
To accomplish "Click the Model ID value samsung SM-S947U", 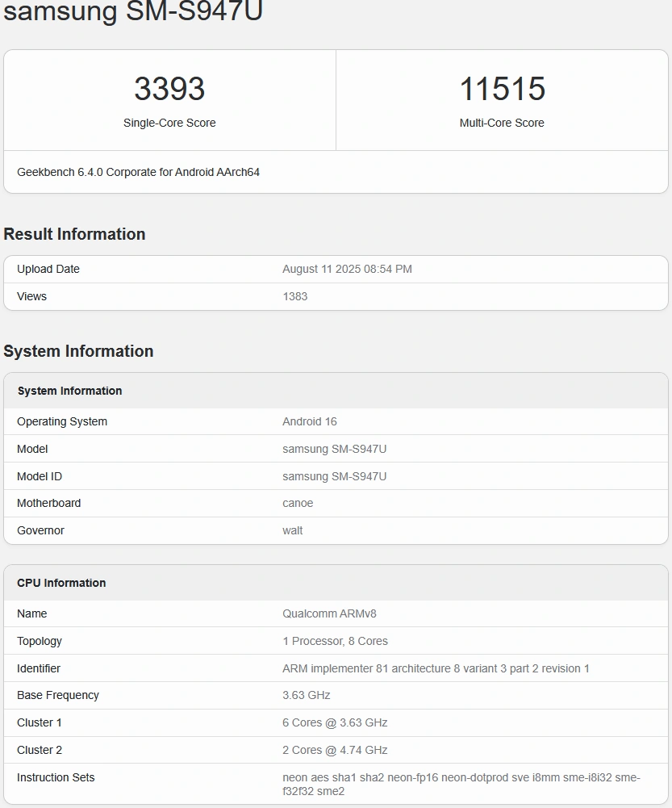I will tap(334, 476).
